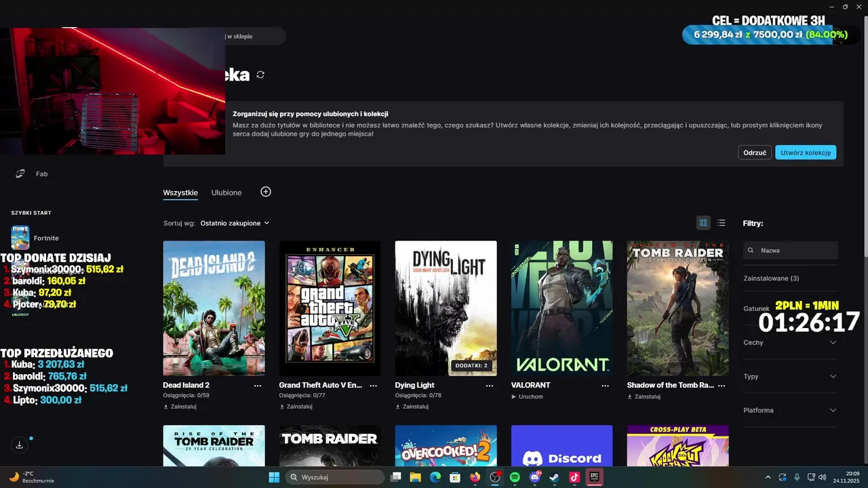Open File Explorer from the taskbar
The width and height of the screenshot is (868, 488).
point(416,477)
